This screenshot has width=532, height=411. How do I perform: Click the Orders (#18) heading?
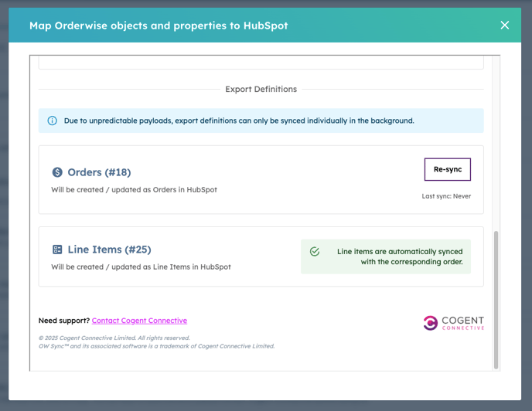pyautogui.click(x=99, y=172)
